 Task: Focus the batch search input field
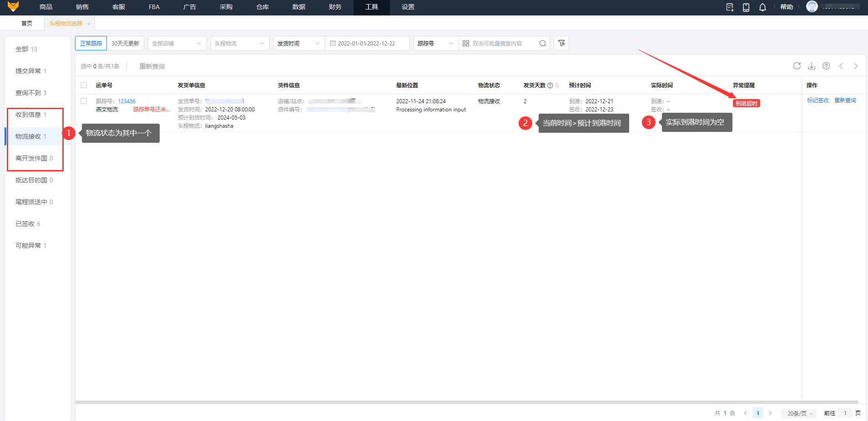504,43
